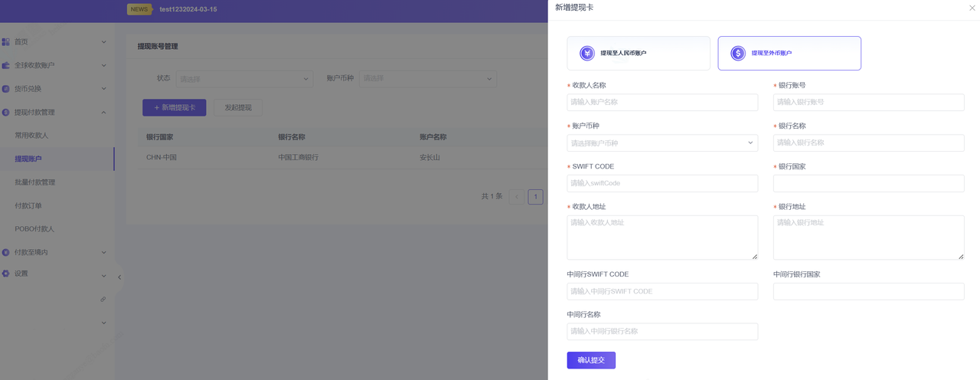Collapse the sidebar using the arrow handle
Screen dimensions: 980x380
coord(119,277)
